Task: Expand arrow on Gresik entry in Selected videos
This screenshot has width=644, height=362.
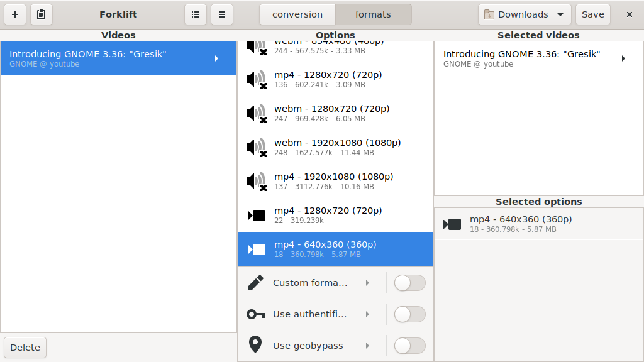Action: (x=623, y=58)
